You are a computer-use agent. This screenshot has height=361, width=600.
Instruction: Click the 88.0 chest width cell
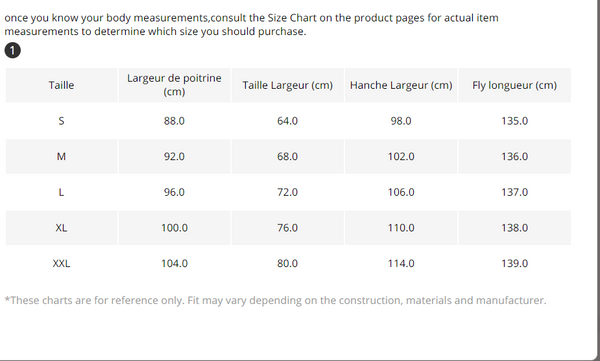174,121
